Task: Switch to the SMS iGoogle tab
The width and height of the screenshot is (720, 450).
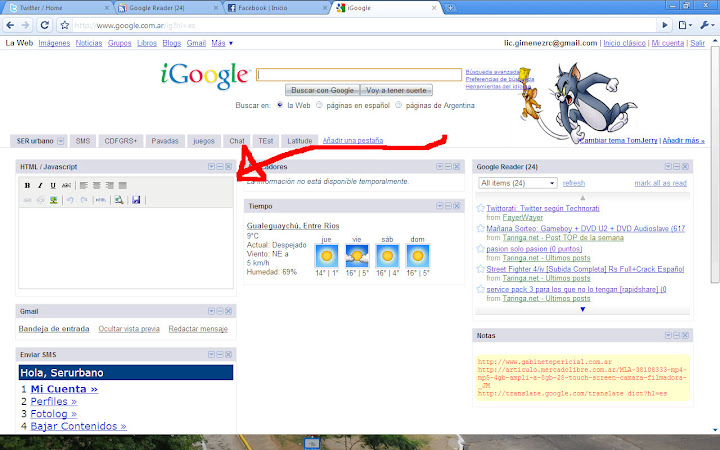Action: [x=83, y=141]
